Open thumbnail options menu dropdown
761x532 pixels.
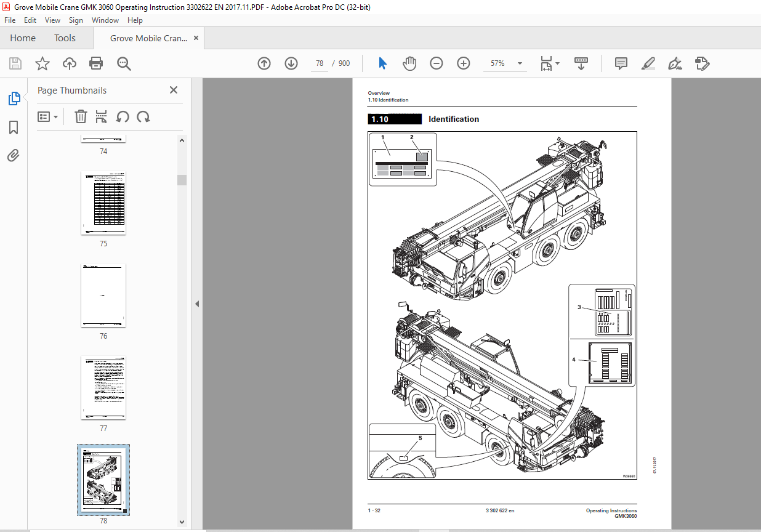pos(47,116)
